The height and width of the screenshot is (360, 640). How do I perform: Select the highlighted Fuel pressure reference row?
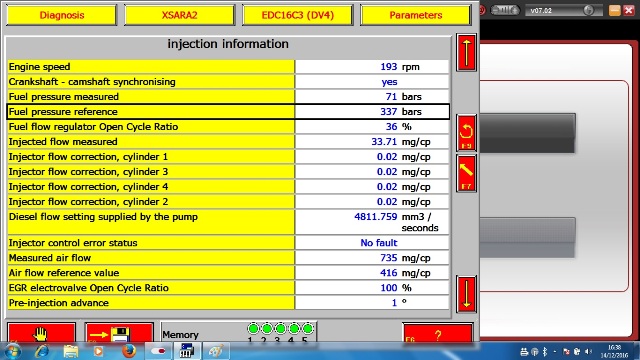click(x=229, y=111)
